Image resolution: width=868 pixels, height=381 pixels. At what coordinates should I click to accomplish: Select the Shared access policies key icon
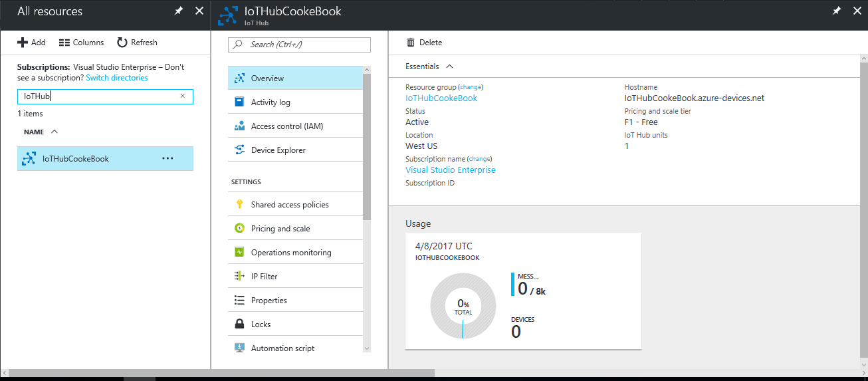click(239, 205)
